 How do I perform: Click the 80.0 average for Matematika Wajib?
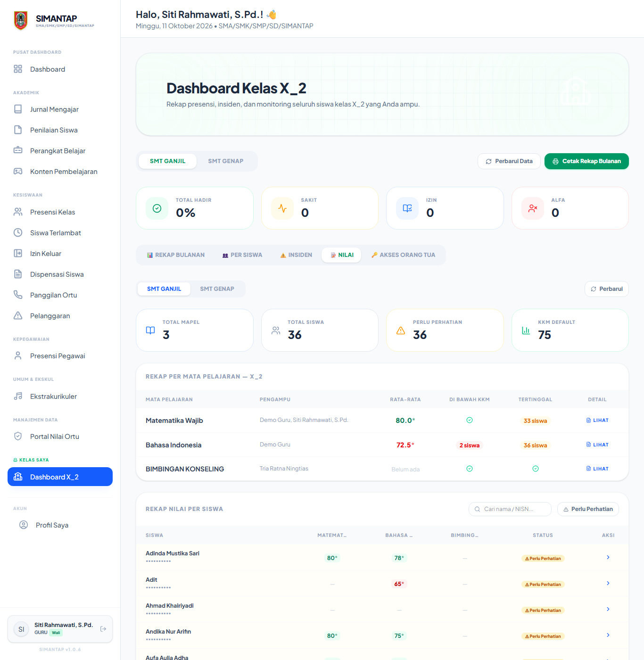pyautogui.click(x=405, y=421)
